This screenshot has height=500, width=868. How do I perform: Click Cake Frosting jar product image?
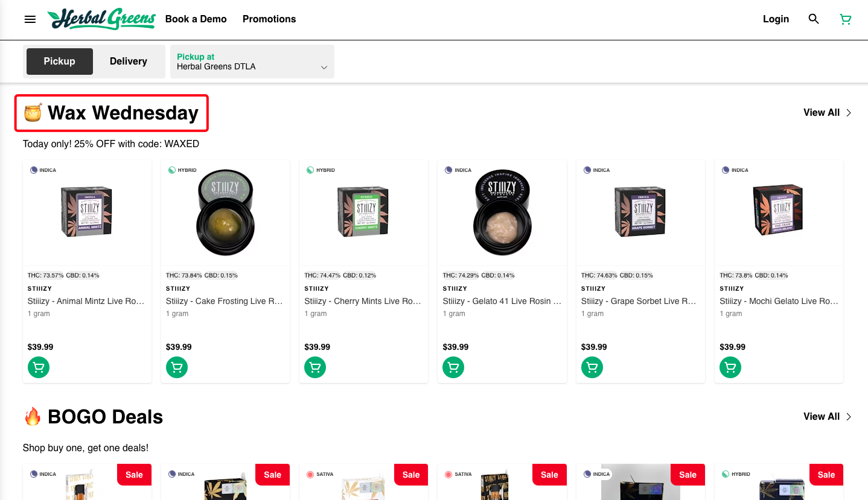click(226, 213)
